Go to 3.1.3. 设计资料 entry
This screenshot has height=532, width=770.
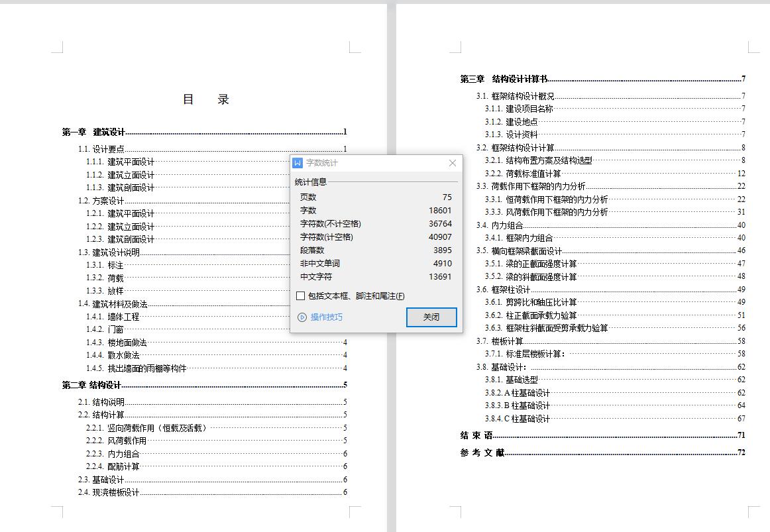pyautogui.click(x=615, y=135)
